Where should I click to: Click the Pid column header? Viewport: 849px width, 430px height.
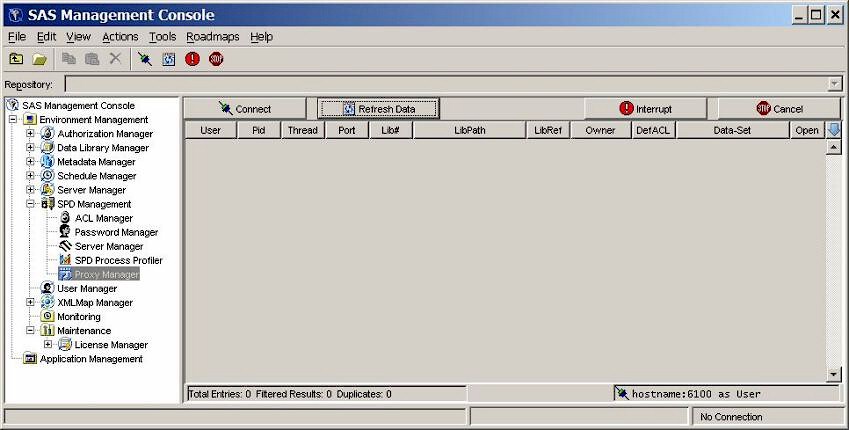[259, 131]
